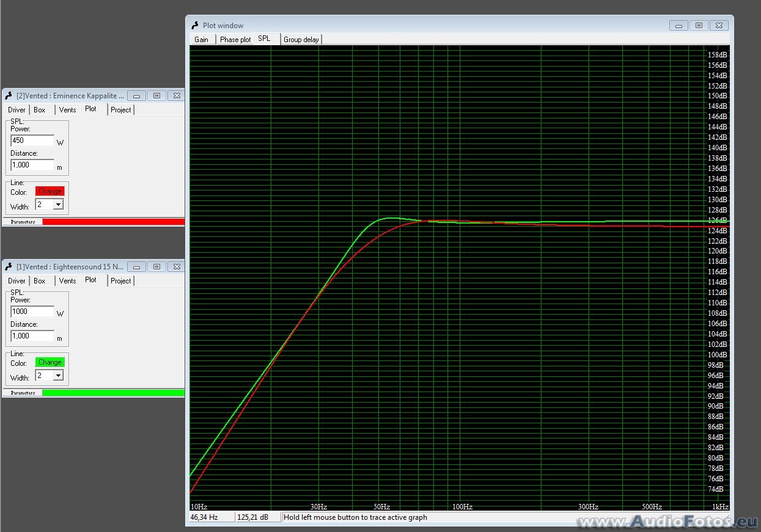Show the Group delay tab

[x=301, y=40]
